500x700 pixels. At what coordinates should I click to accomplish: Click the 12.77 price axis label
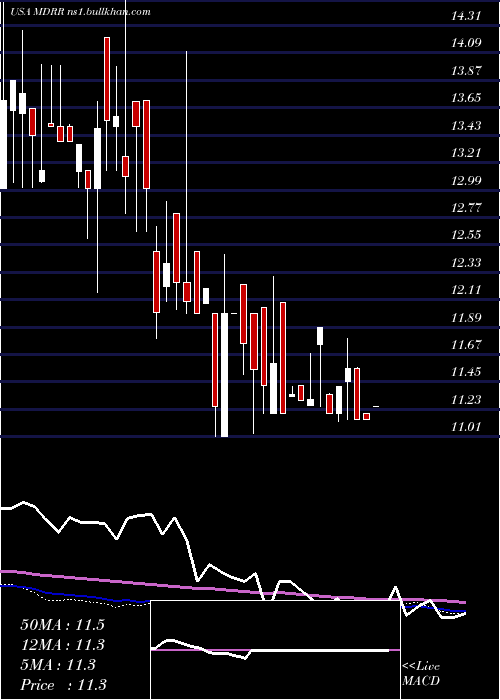click(466, 208)
